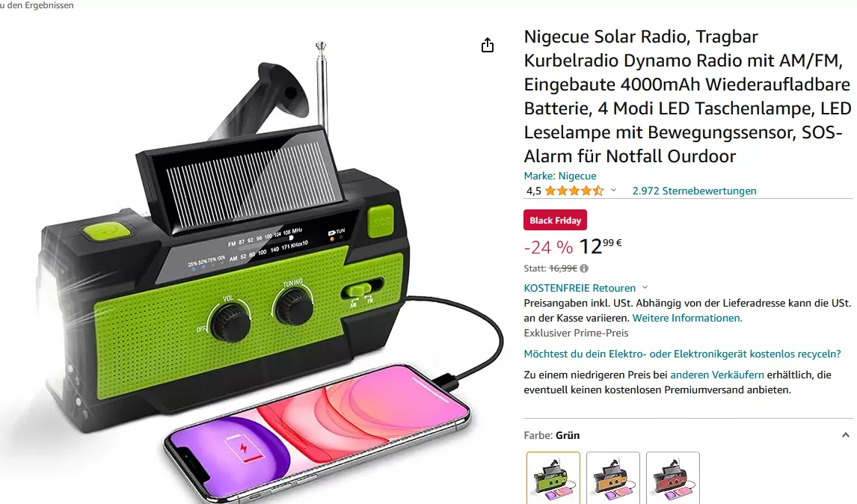Viewport: 857px width, 504px height.
Task: Click the share icon above product image
Action: coord(488,45)
